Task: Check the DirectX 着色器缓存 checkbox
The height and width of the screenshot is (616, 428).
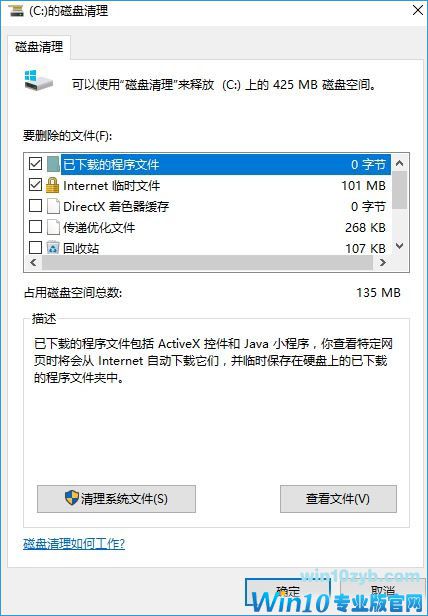Action: click(x=35, y=205)
